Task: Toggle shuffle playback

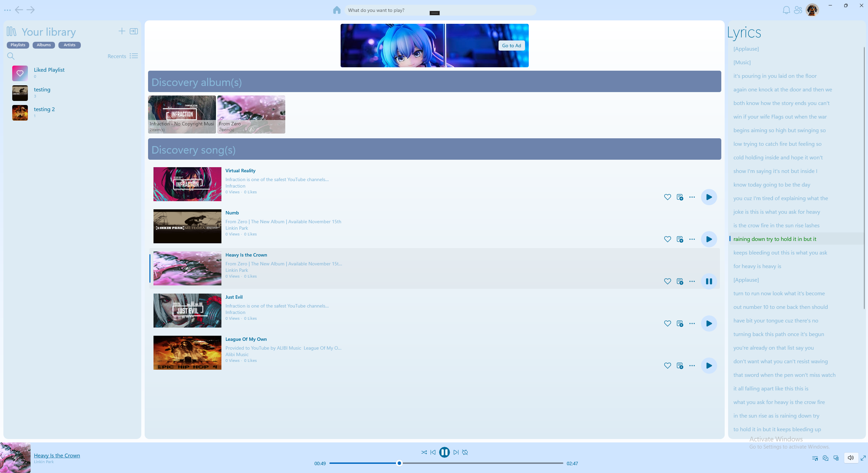Action: (424, 452)
